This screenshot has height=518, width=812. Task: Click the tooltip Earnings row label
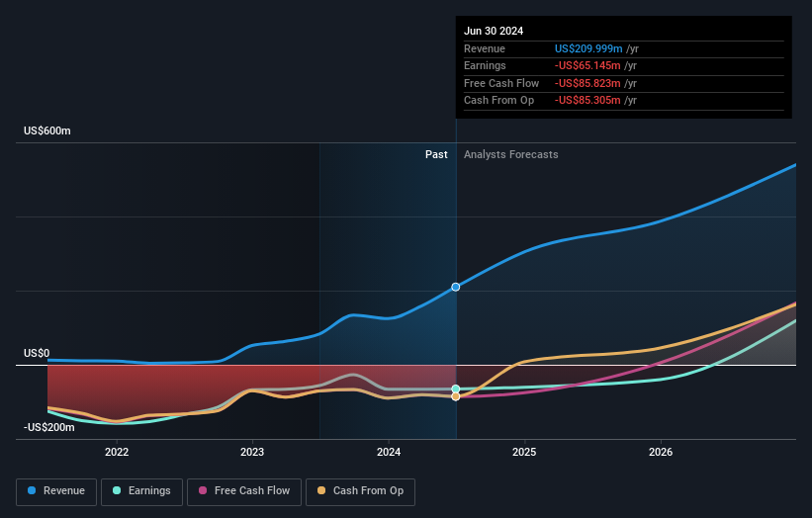pyautogui.click(x=485, y=65)
